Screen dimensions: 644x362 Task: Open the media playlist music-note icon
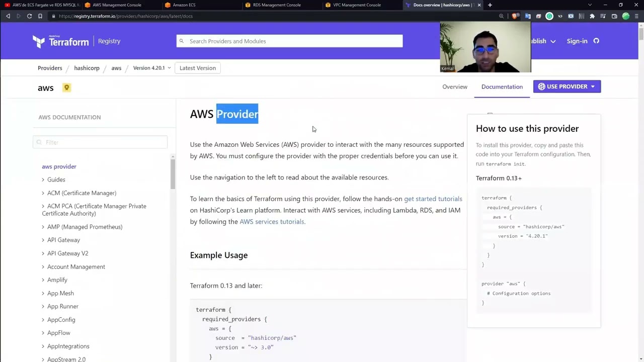(x=603, y=16)
